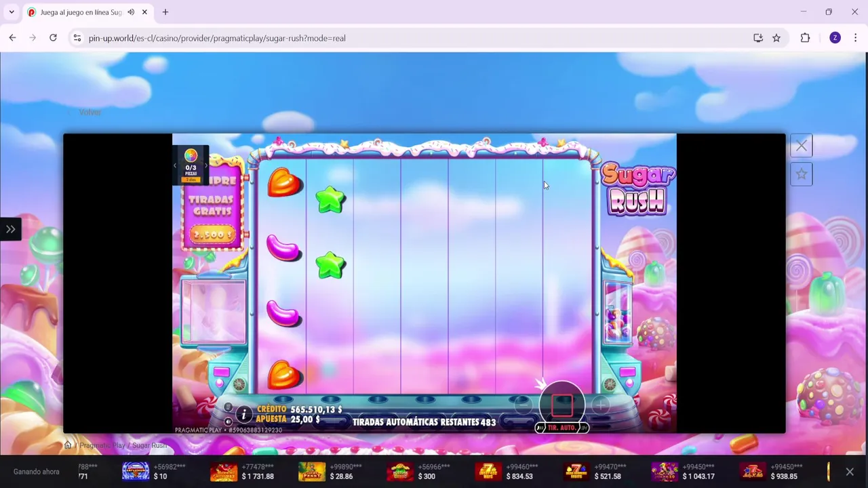The width and height of the screenshot is (868, 488).
Task: Open Pragmatic Play breadcrumb link
Action: pyautogui.click(x=102, y=445)
